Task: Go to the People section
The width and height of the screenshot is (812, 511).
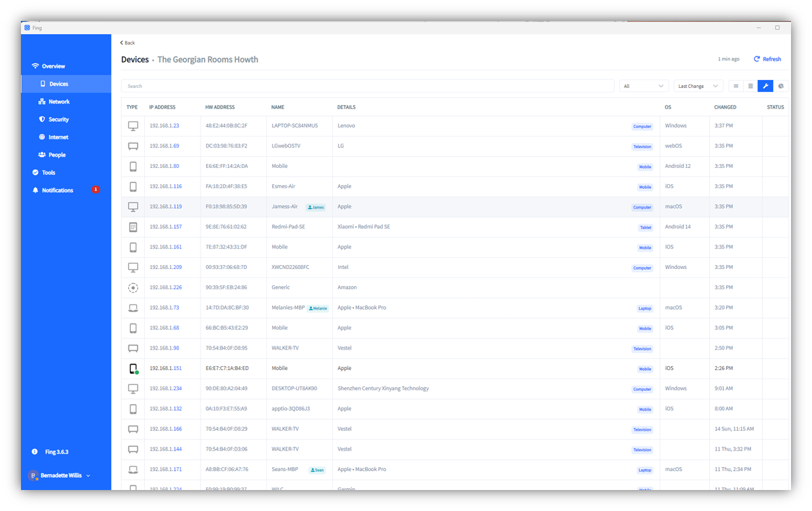Action: tap(57, 155)
